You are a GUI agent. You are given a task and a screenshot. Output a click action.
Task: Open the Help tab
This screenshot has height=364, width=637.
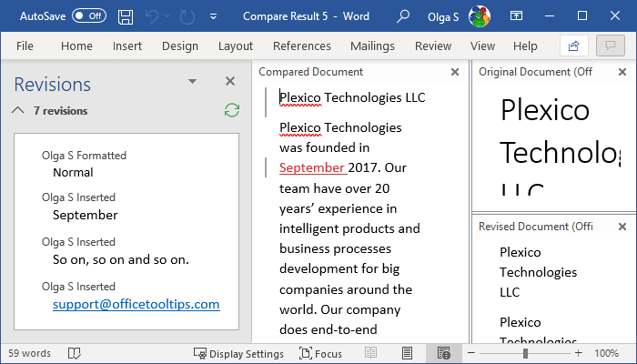click(525, 45)
